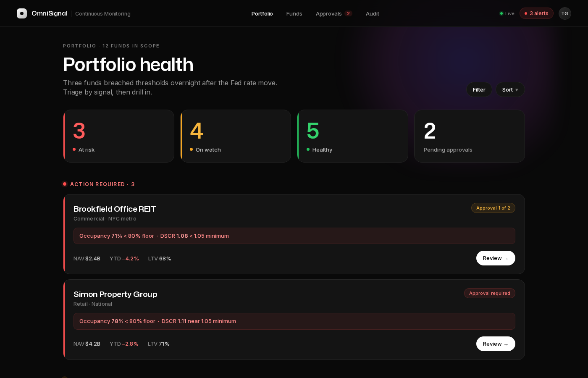
Task: Open the Pending approvals card
Action: 470,136
